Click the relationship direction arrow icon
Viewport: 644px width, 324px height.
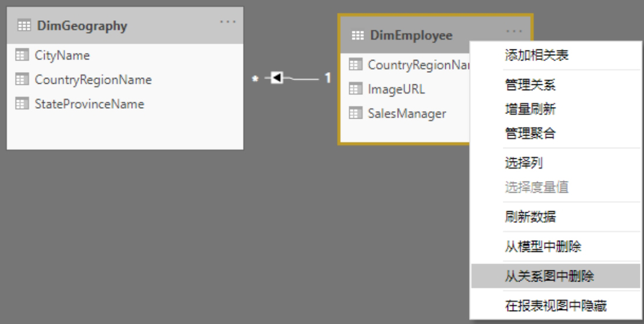[x=277, y=77]
